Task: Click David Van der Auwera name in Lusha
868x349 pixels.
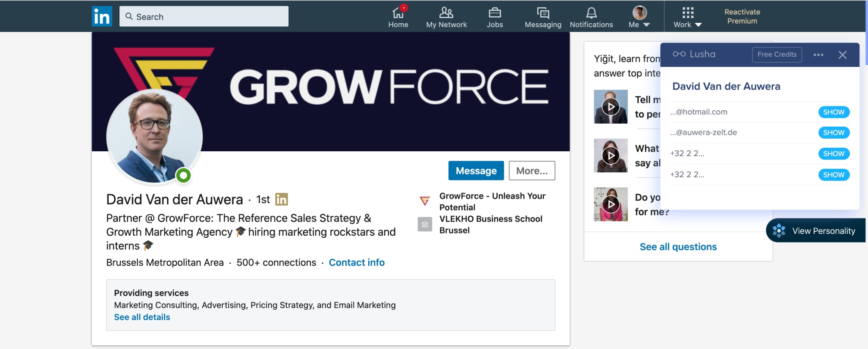Action: point(726,86)
